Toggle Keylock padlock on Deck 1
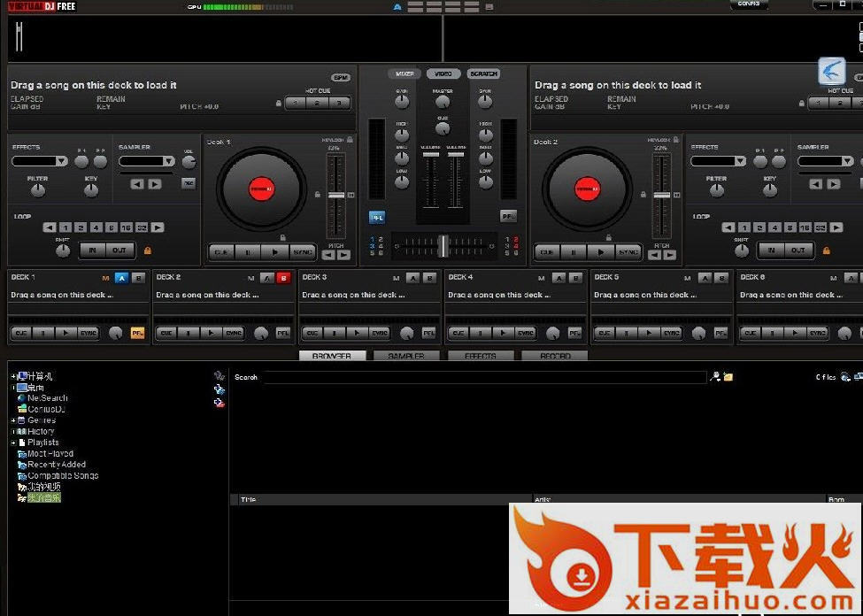863x616 pixels. tap(350, 140)
